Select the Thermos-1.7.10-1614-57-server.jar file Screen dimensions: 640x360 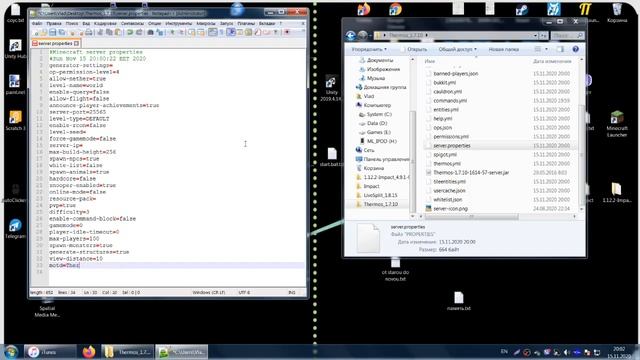pyautogui.click(x=471, y=172)
